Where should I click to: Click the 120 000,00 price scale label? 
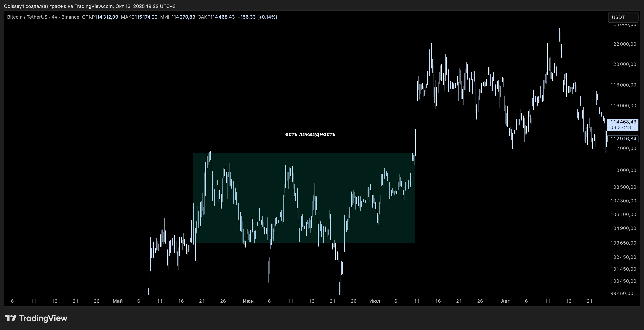point(623,64)
